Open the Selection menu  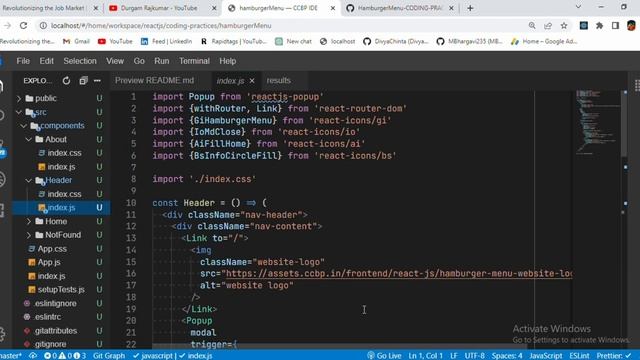[x=80, y=61]
